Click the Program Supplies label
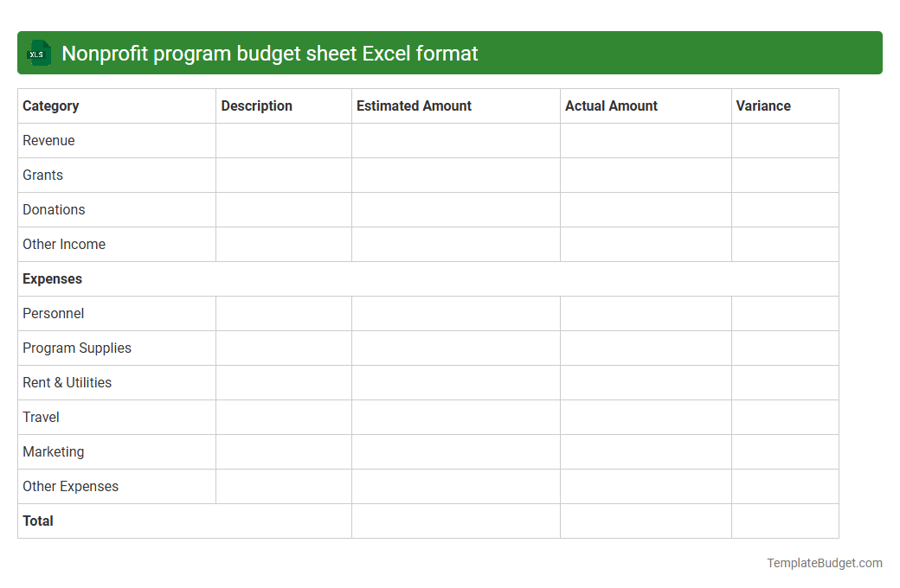 pyautogui.click(x=77, y=348)
